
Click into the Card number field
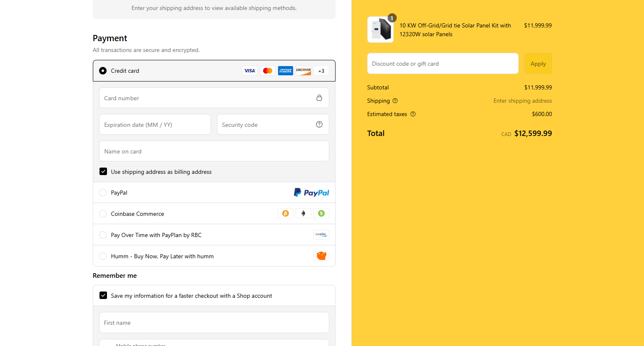point(206,98)
